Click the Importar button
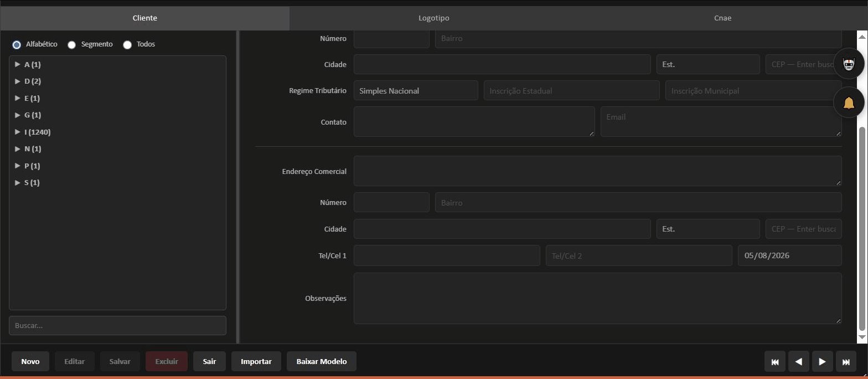Screen dimensions: 868x379 tap(256, 361)
